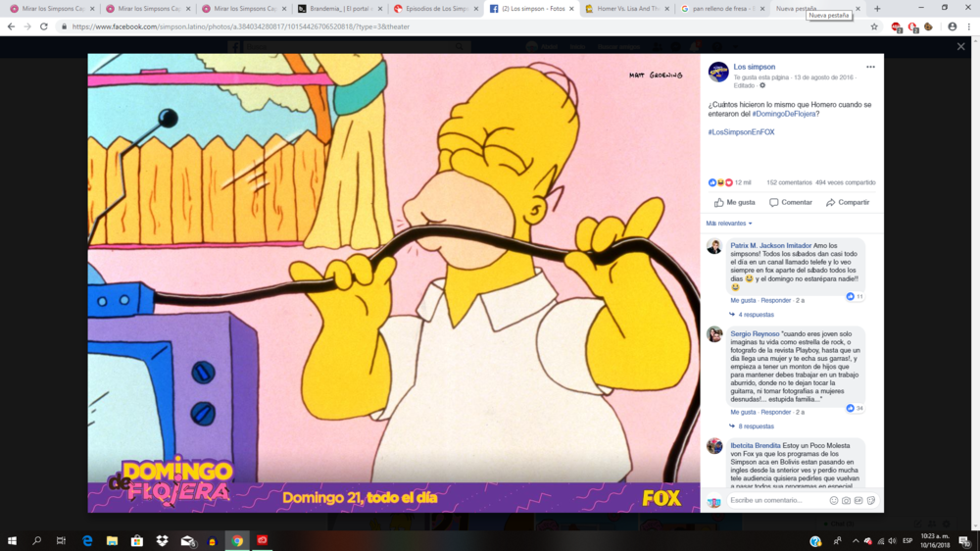This screenshot has width=980, height=551.
Task: Like Patrix M. Jackson's comment
Action: 743,301
